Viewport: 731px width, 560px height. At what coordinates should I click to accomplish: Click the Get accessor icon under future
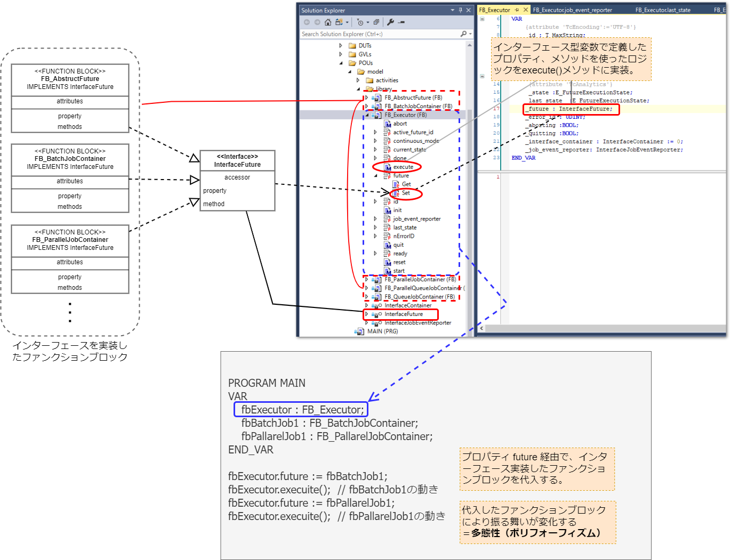pos(396,184)
